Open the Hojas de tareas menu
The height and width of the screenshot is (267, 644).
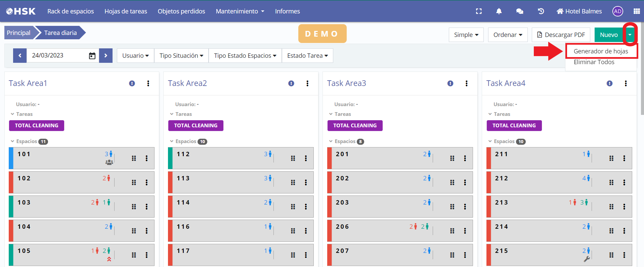coord(126,11)
